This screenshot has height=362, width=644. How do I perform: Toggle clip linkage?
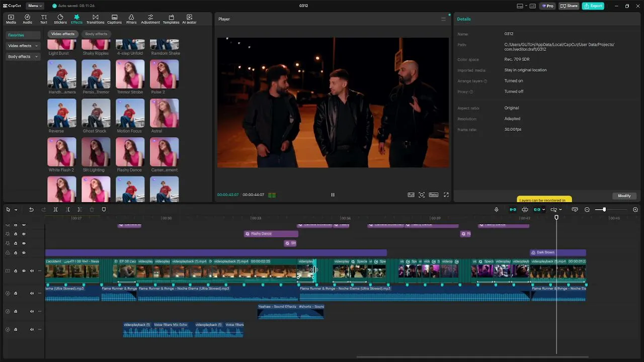click(x=537, y=210)
